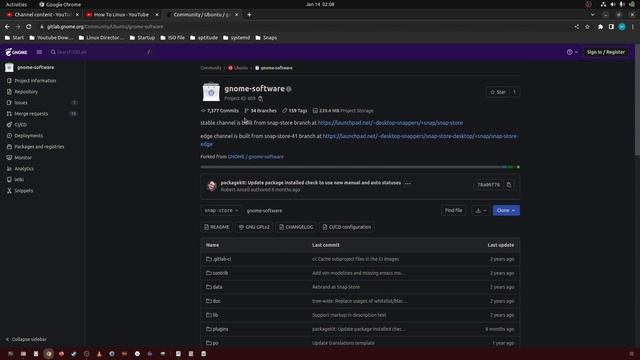Open the README file button
The width and height of the screenshot is (640, 360).
click(x=217, y=227)
